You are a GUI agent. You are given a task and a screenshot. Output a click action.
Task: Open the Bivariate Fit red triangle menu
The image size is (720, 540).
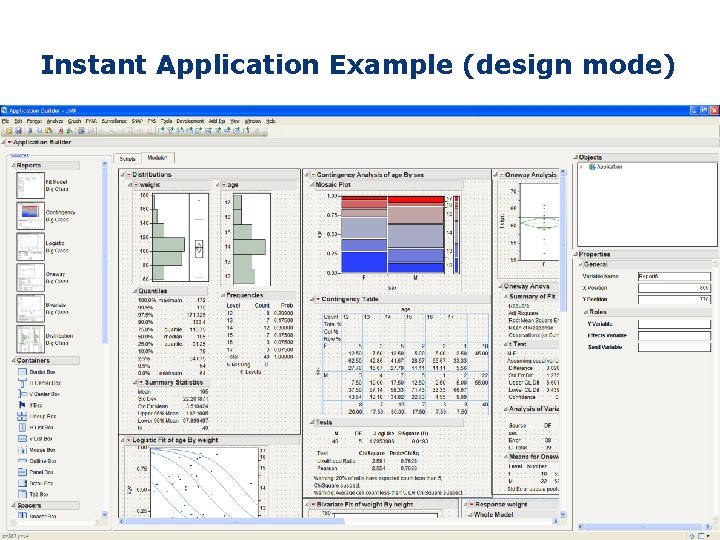point(313,504)
